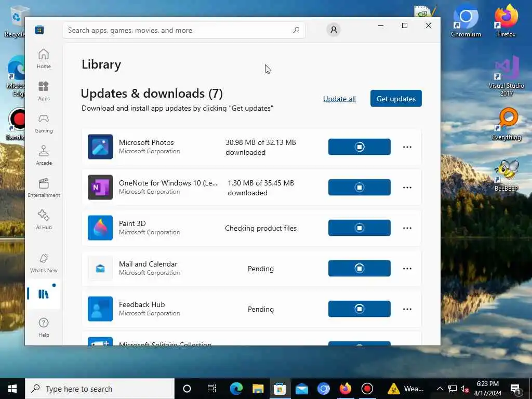This screenshot has width=532, height=399.
Task: Click the Checking product files status
Action: pyautogui.click(x=261, y=229)
